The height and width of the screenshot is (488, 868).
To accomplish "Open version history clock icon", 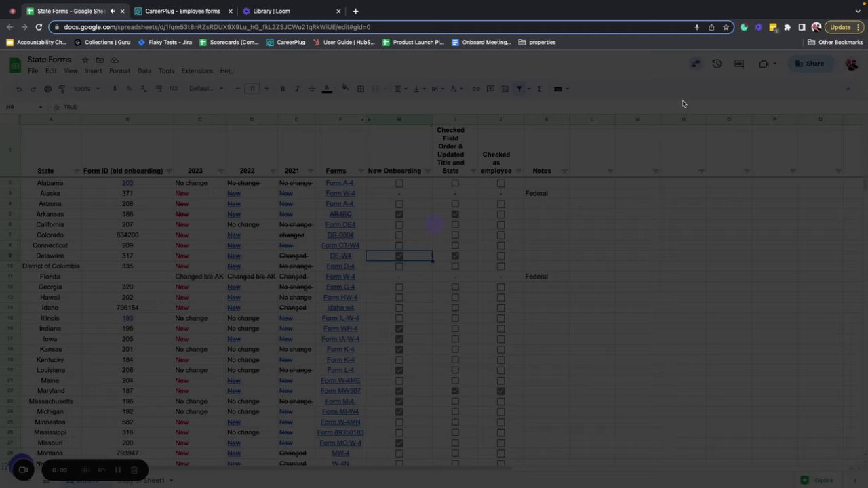I will pyautogui.click(x=717, y=64).
